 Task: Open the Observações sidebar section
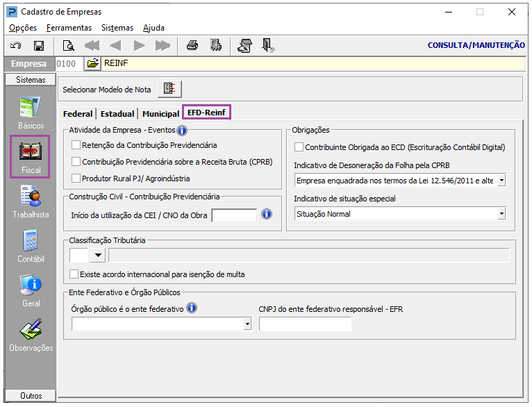[31, 335]
